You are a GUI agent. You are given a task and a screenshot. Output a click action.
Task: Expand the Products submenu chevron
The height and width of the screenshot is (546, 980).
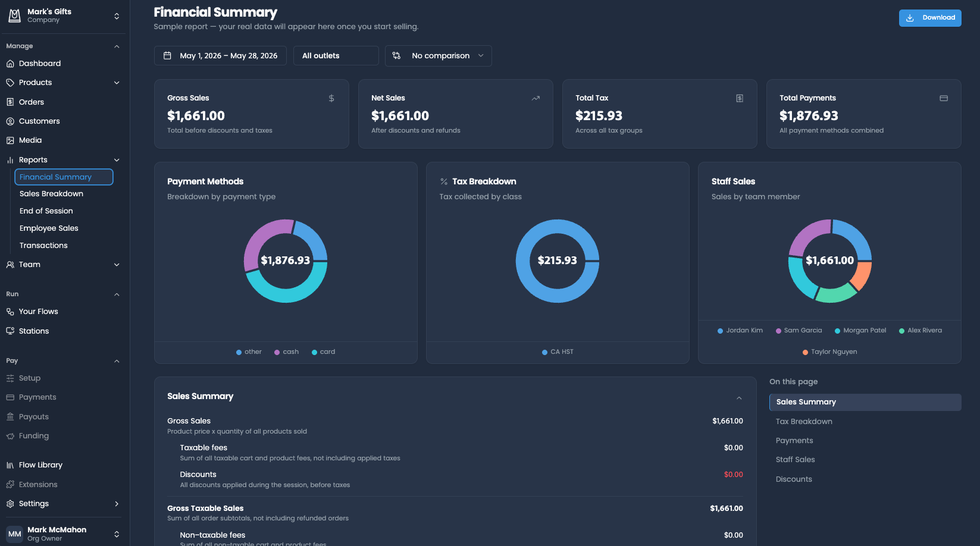117,83
